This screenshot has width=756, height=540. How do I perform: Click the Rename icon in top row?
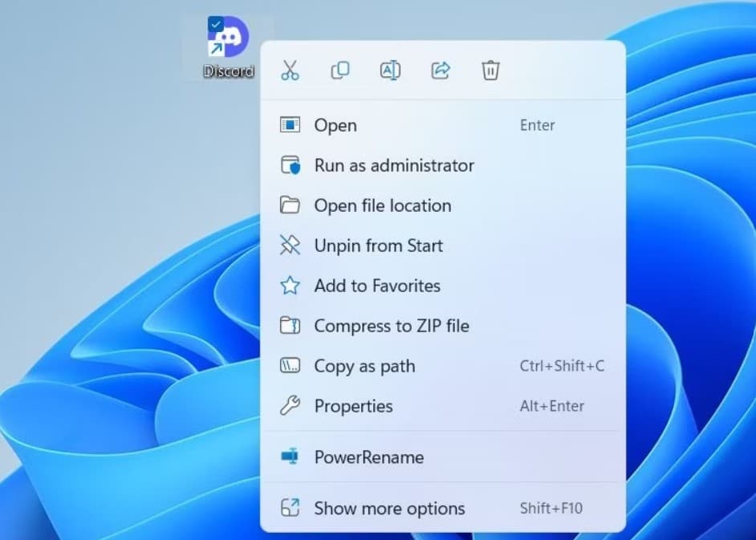click(x=390, y=71)
